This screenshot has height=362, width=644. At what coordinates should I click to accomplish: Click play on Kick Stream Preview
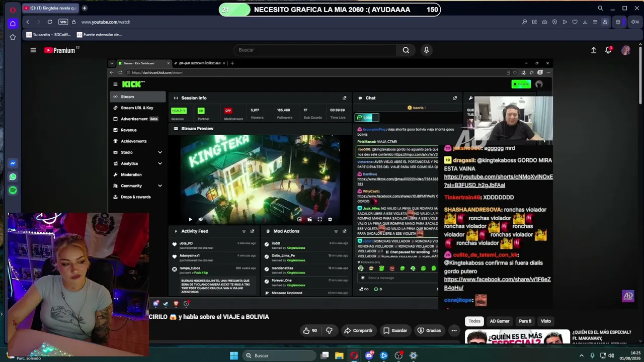click(x=190, y=219)
